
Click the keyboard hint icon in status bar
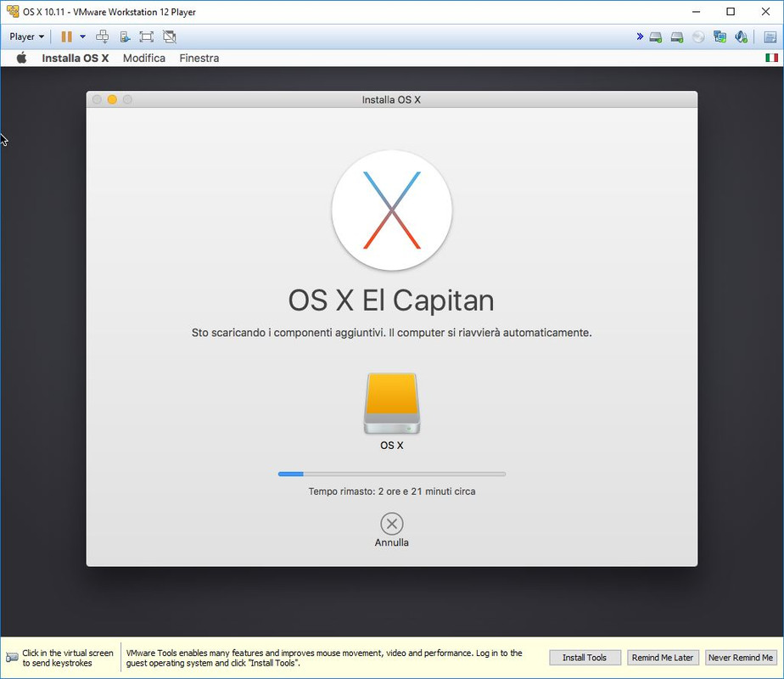[12, 658]
